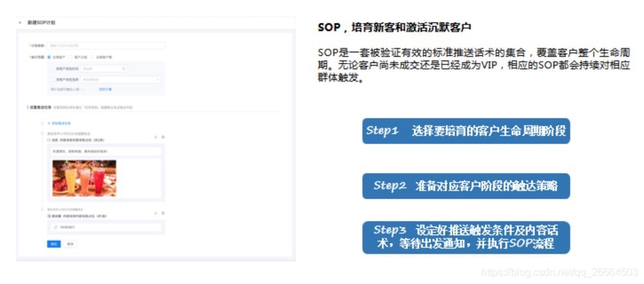Viewport: 644px width, 284px height.
Task: Click the pencil icon on second push task
Action: point(155,213)
